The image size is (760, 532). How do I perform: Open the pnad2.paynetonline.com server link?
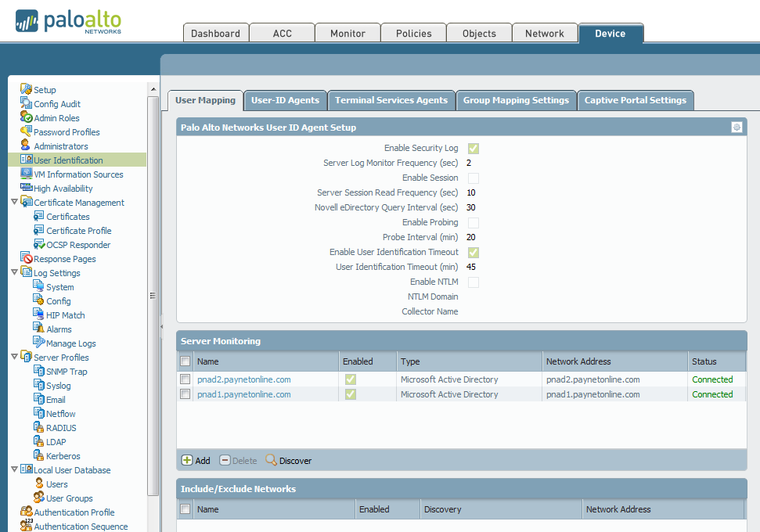pos(243,379)
